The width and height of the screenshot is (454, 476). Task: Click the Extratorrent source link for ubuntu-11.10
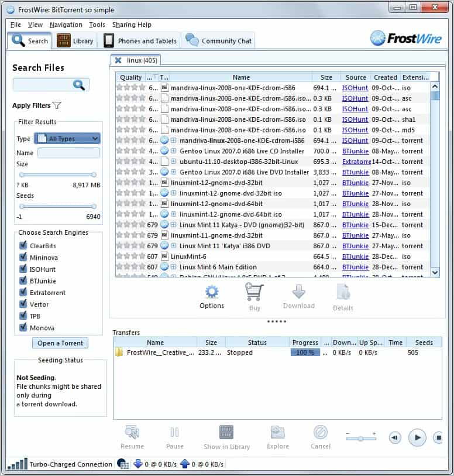coord(356,162)
